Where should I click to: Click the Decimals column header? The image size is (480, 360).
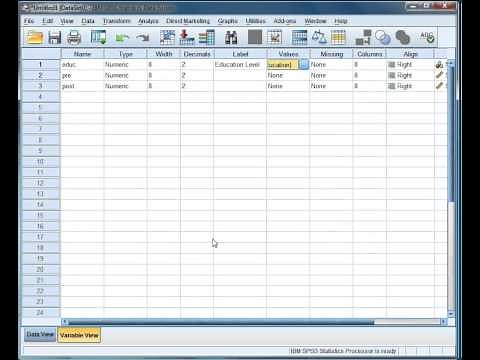click(x=197, y=54)
